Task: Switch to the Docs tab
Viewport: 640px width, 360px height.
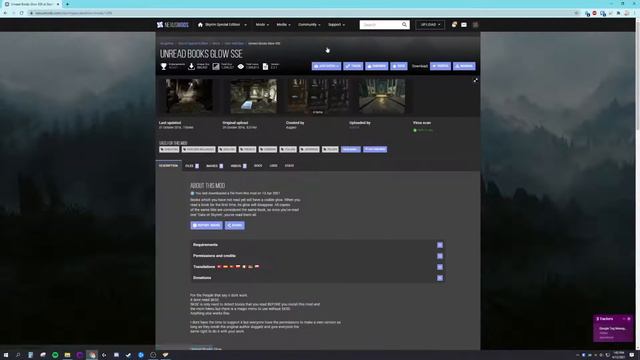Action: pyautogui.click(x=258, y=166)
